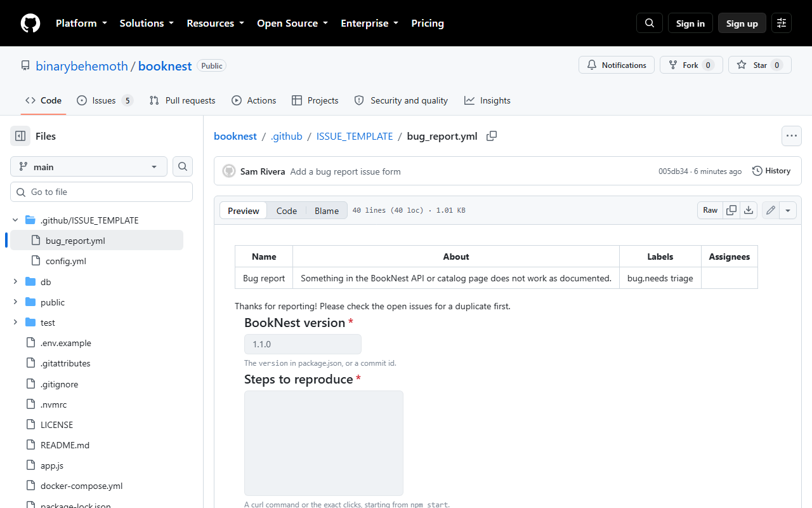812x508 pixels.
Task: Open the History of commits
Action: (771, 171)
